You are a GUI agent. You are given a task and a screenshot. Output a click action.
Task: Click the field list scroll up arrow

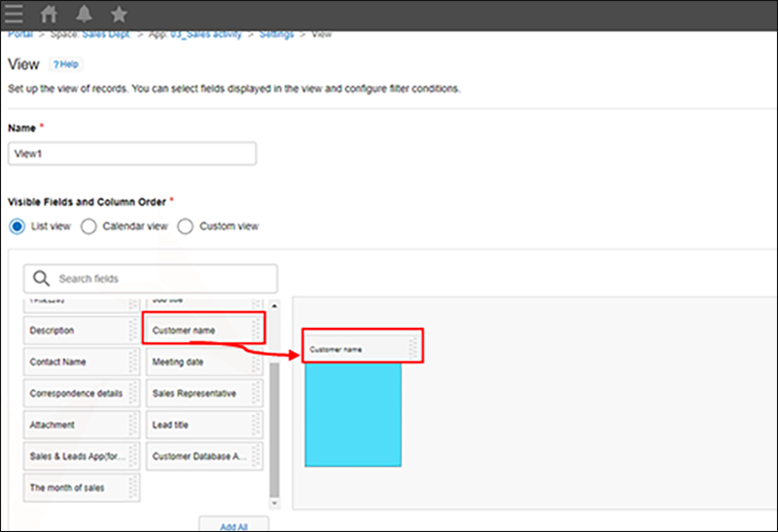point(273,306)
